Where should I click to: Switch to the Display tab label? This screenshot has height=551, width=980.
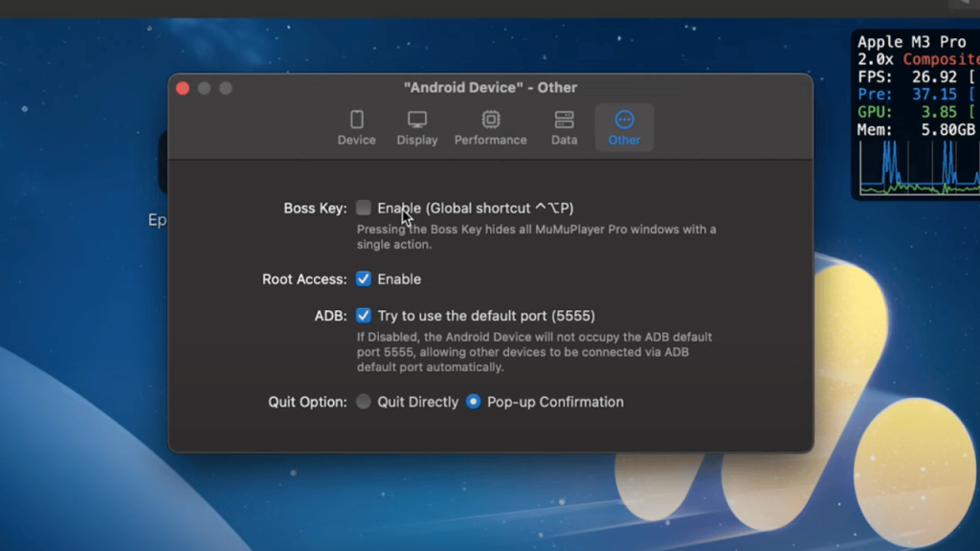click(x=417, y=140)
